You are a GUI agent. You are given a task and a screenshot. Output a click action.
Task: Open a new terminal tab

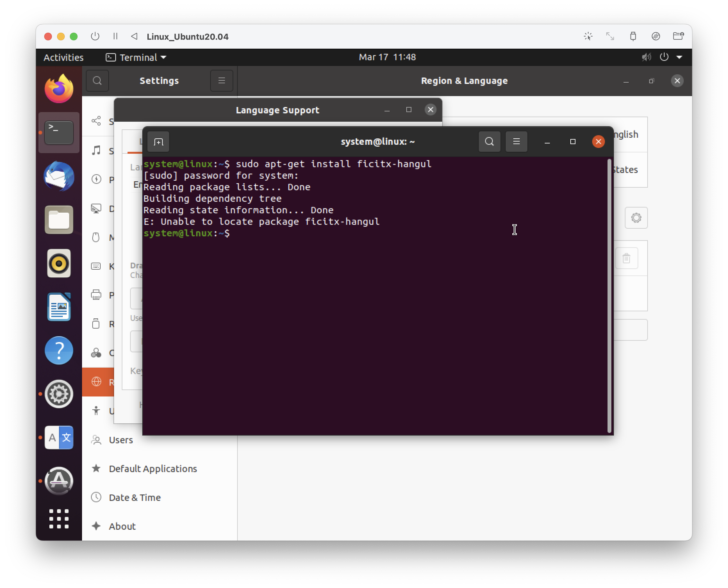tap(158, 142)
